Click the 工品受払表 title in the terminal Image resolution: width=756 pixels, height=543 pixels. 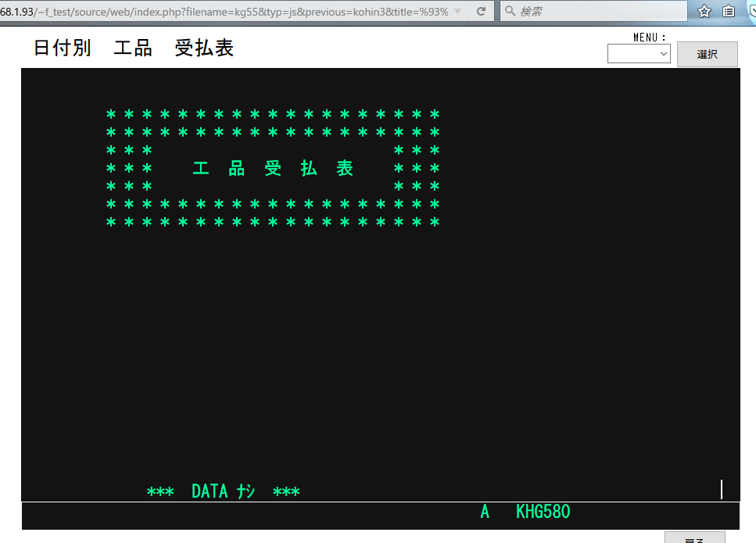273,169
